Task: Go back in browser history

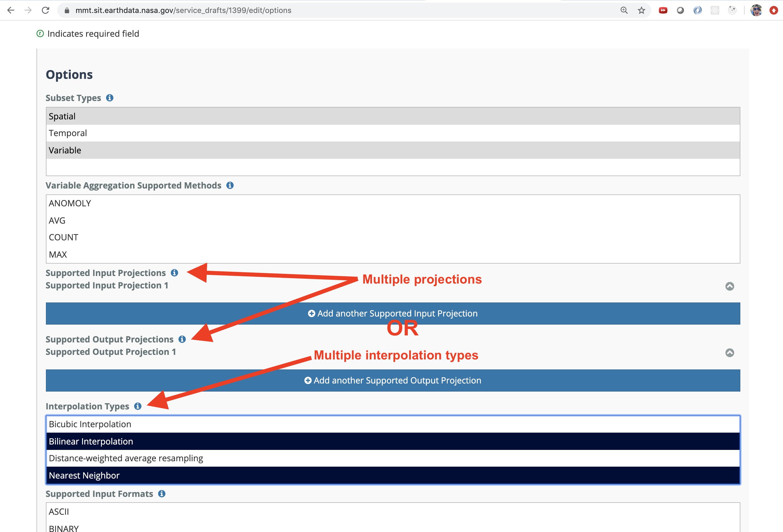Action: [x=11, y=11]
